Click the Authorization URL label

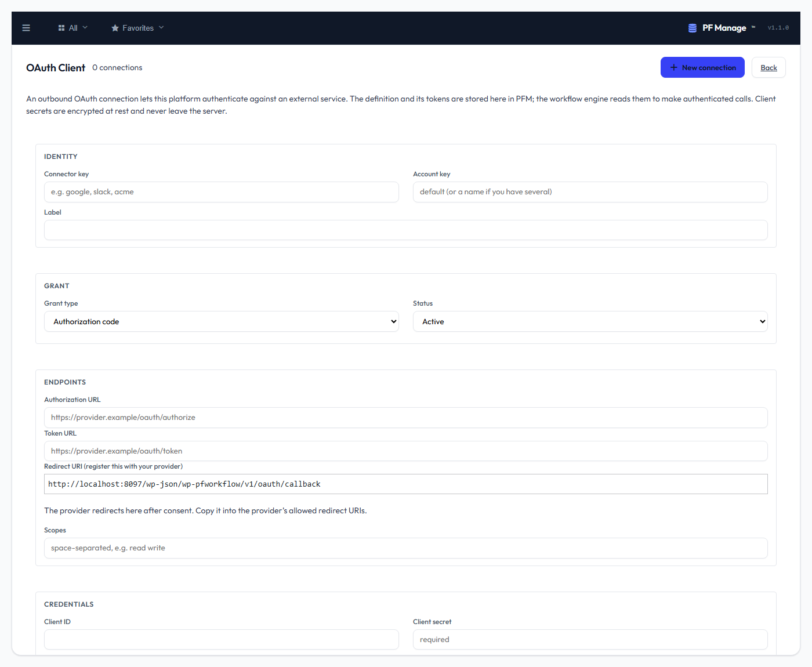click(72, 400)
